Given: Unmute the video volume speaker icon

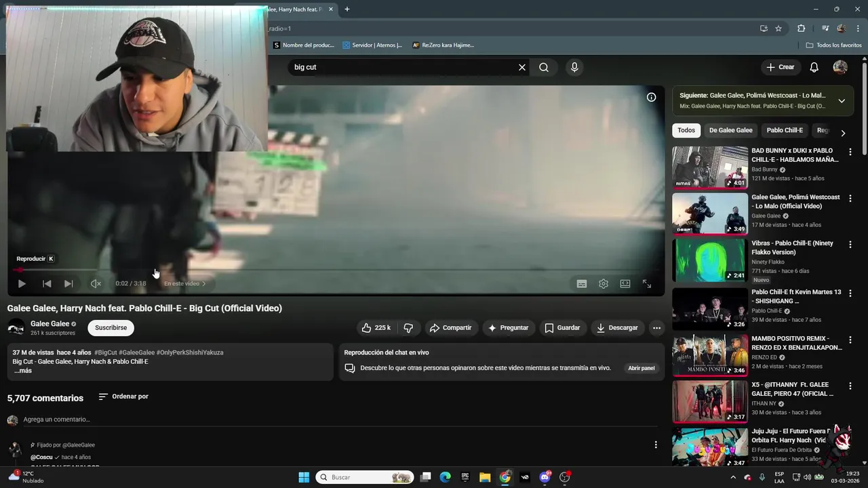Looking at the screenshot, I should [x=96, y=284].
